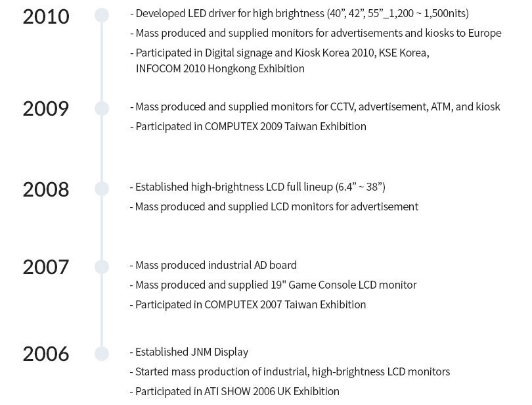Viewport: 532px width, 405px height.
Task: Select the 2009 year heading
Action: point(46,108)
